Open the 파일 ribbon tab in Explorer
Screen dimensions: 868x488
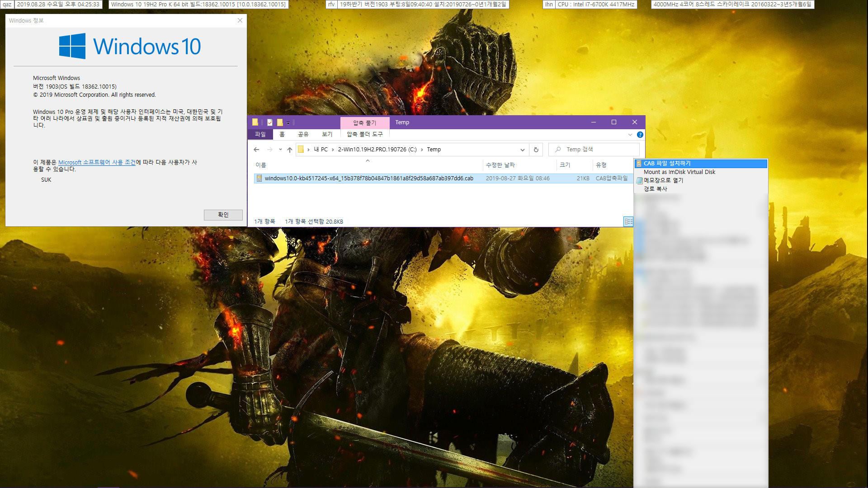pyautogui.click(x=260, y=134)
